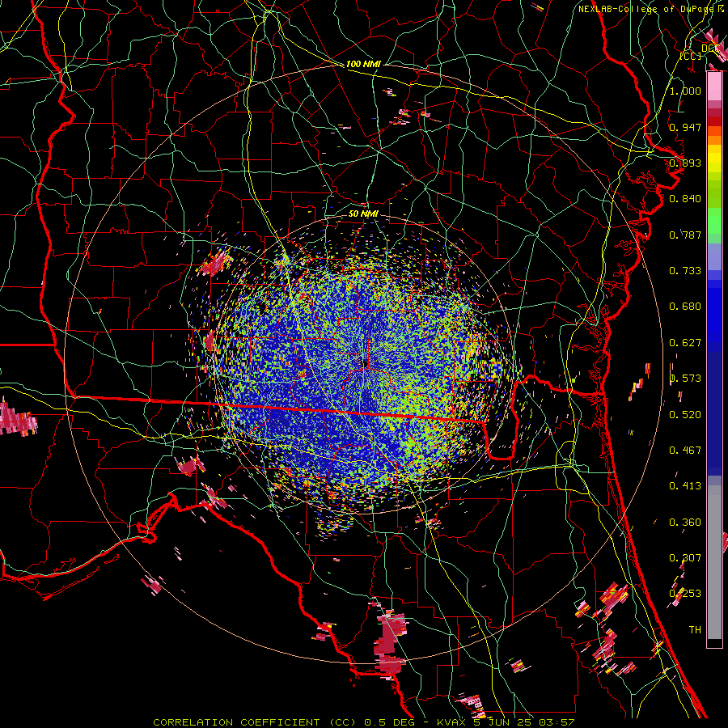Click the "CORRELATION COEFFICIENT" caption text
This screenshot has width=728, height=728.
click(x=236, y=722)
